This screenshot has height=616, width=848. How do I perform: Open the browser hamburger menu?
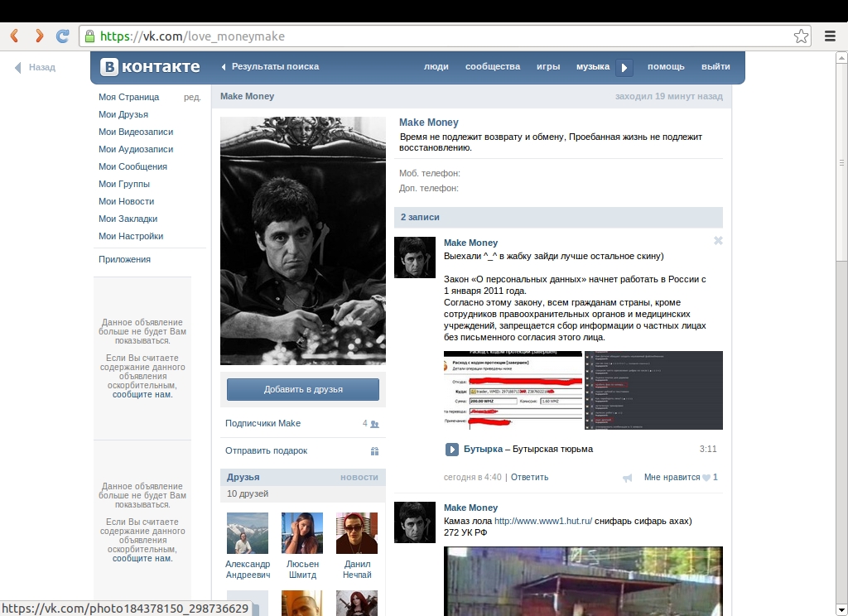[x=830, y=36]
